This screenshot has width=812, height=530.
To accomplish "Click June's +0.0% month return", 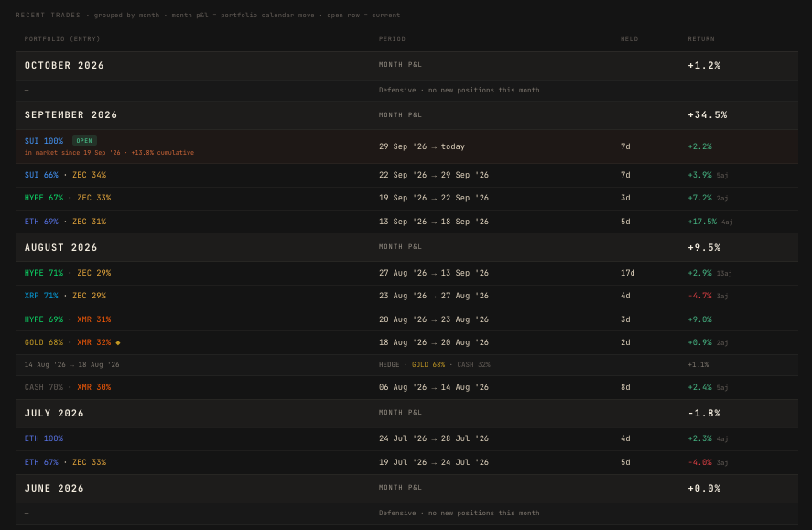I will [x=704, y=488].
